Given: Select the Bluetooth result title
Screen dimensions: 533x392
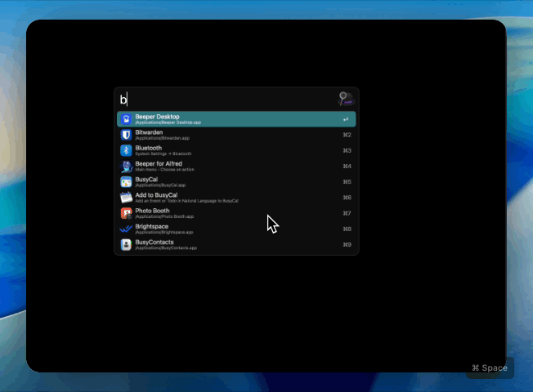Looking at the screenshot, I should 149,148.
